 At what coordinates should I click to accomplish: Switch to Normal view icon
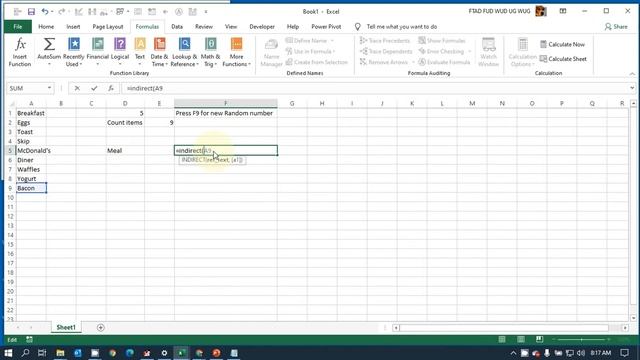(x=502, y=340)
